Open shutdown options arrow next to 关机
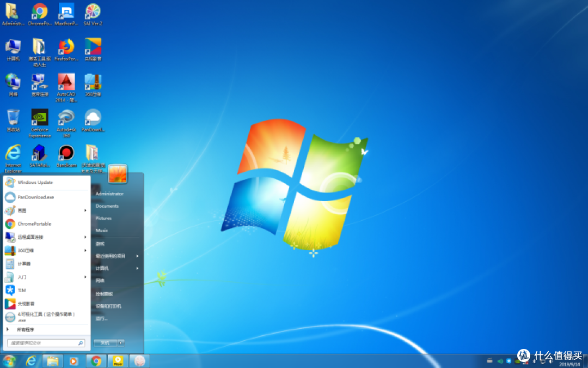Viewport: 588px width, 368px height. coord(121,343)
